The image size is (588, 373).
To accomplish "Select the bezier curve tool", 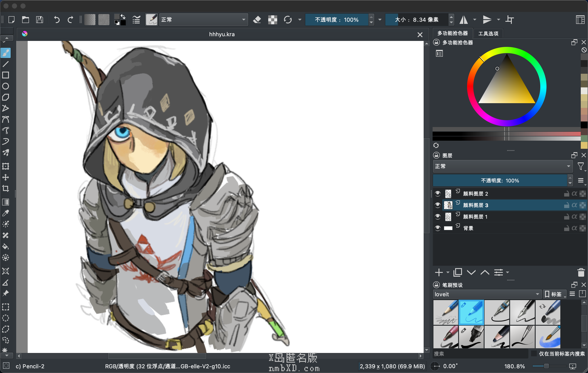I will pyautogui.click(x=6, y=120).
